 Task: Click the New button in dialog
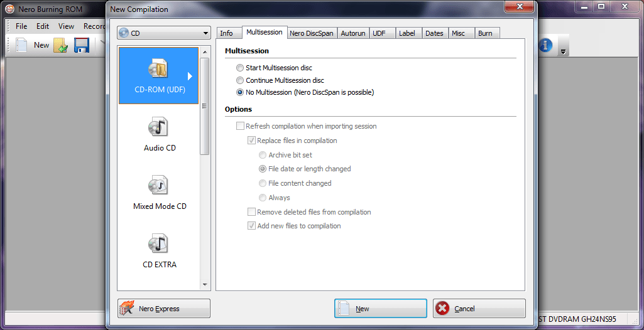coord(381,308)
